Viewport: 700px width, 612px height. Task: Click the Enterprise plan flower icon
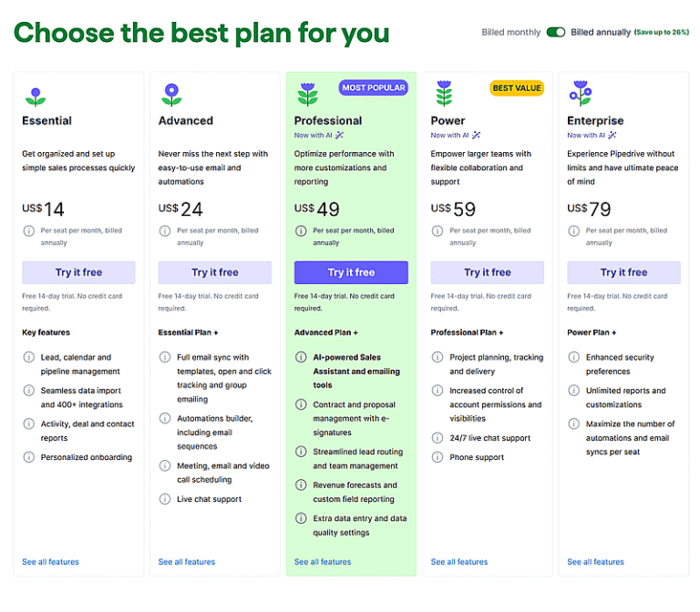[x=581, y=94]
